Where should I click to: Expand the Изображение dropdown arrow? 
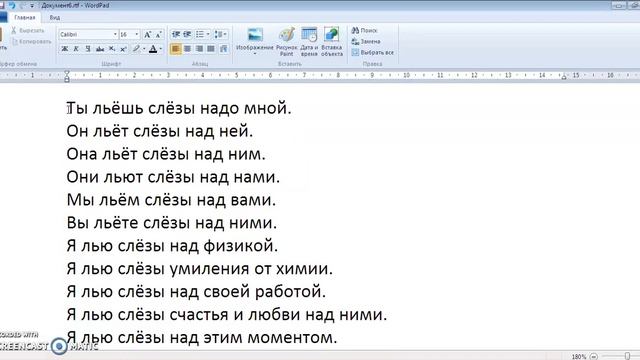pyautogui.click(x=255, y=54)
